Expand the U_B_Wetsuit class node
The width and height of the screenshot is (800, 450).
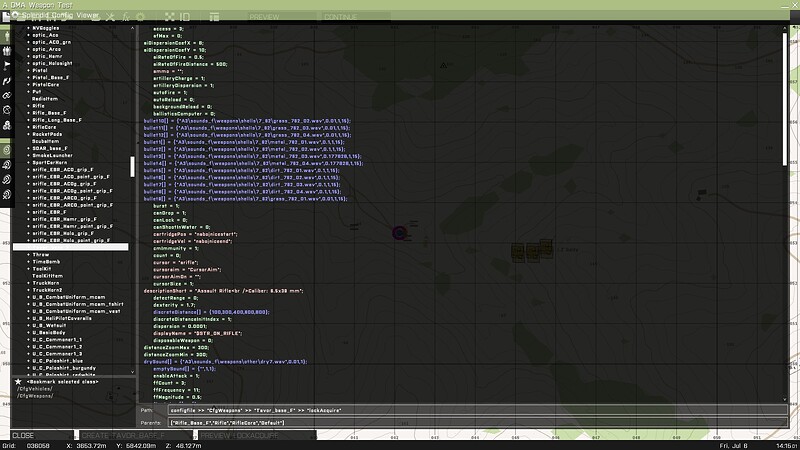point(49,325)
